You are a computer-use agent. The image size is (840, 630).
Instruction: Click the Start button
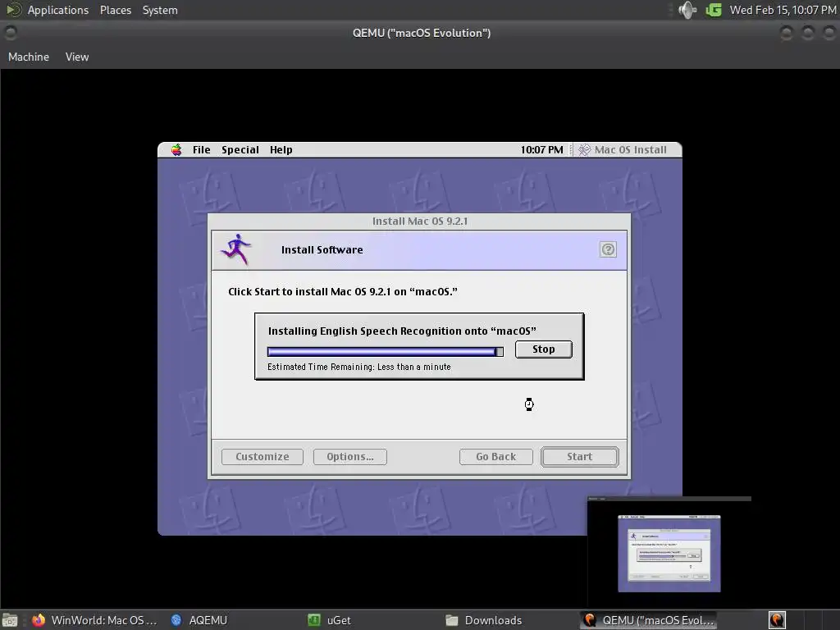(580, 457)
